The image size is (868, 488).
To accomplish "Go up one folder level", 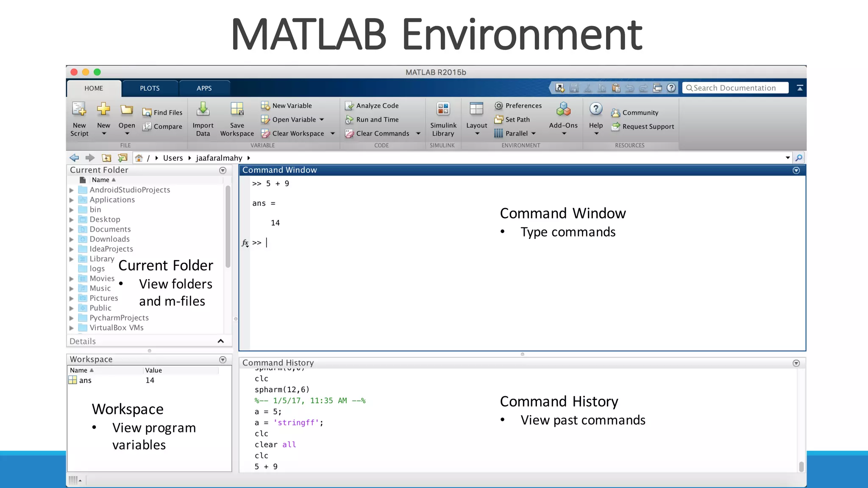I will pyautogui.click(x=106, y=158).
